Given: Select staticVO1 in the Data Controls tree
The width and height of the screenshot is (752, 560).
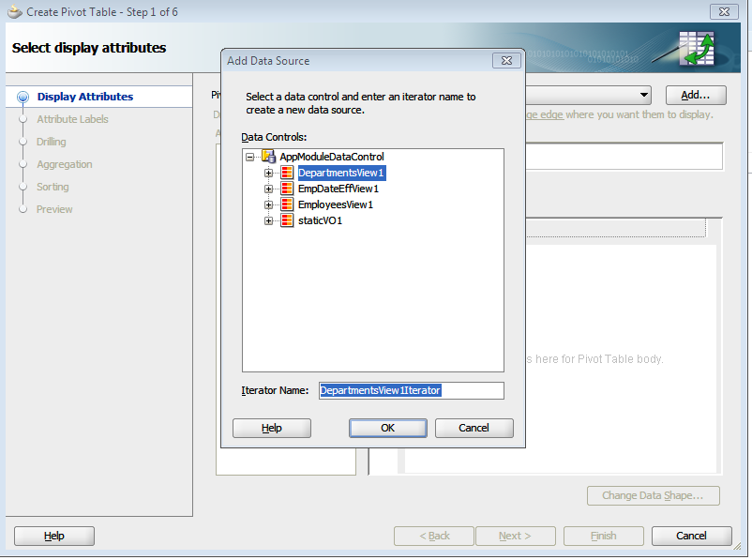Looking at the screenshot, I should 319,219.
